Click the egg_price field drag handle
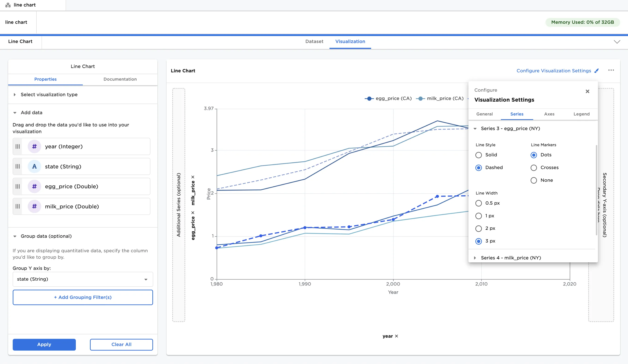Viewport: 628px width, 364px height. point(17,186)
